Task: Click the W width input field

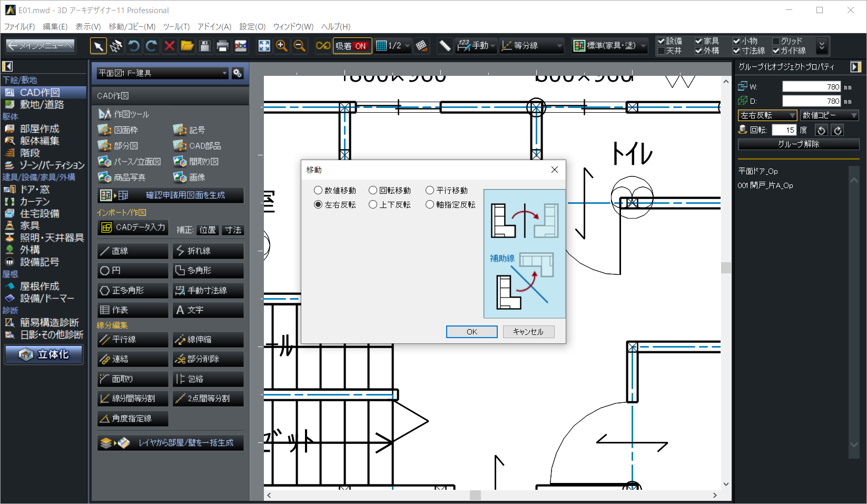Action: 811,87
